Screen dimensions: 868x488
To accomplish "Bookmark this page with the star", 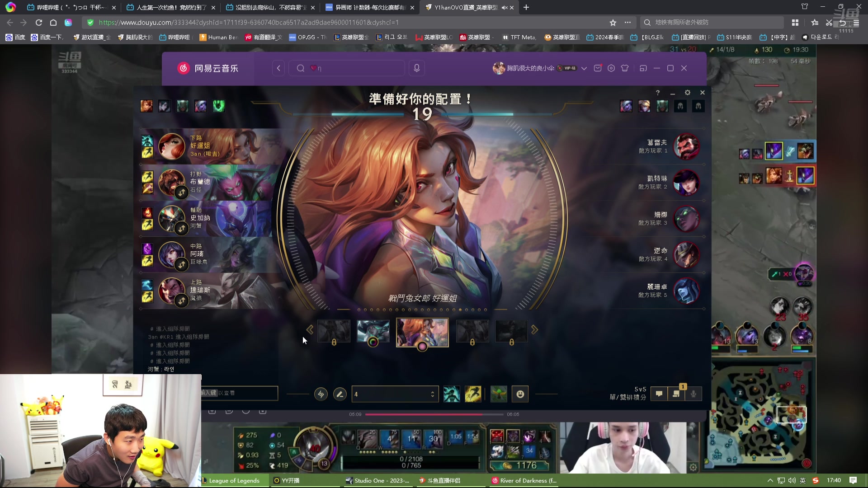I will click(613, 23).
